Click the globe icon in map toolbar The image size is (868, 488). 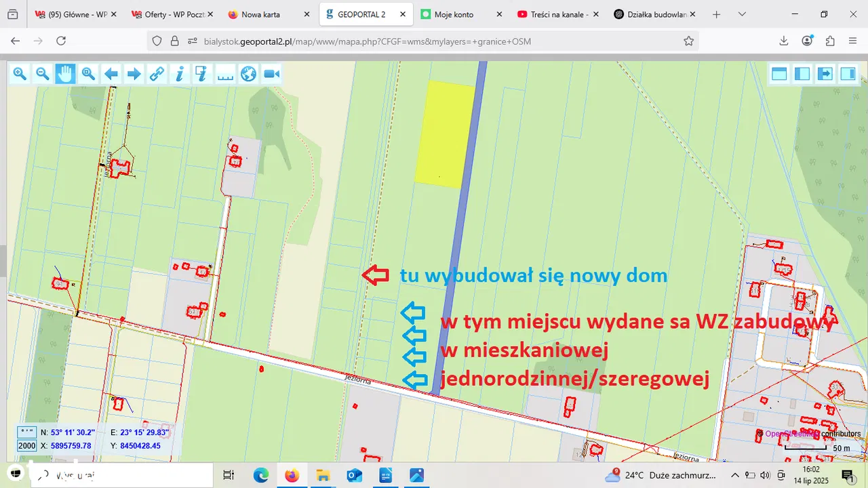coord(248,74)
